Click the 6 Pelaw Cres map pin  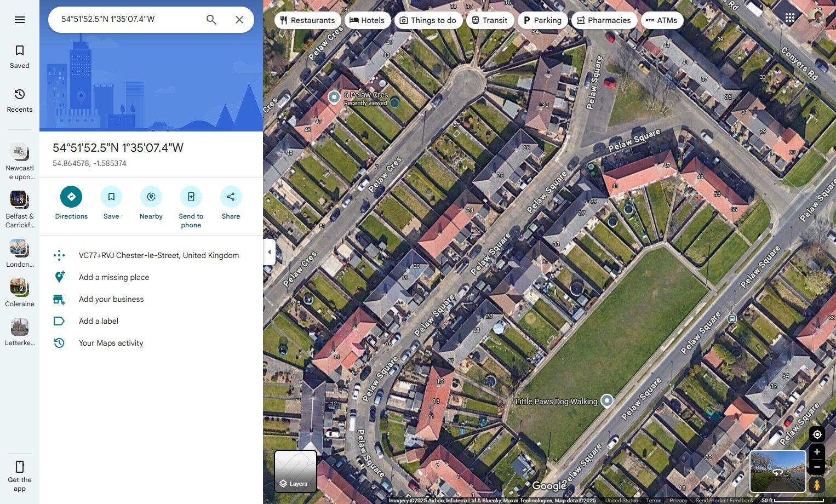[x=334, y=97]
